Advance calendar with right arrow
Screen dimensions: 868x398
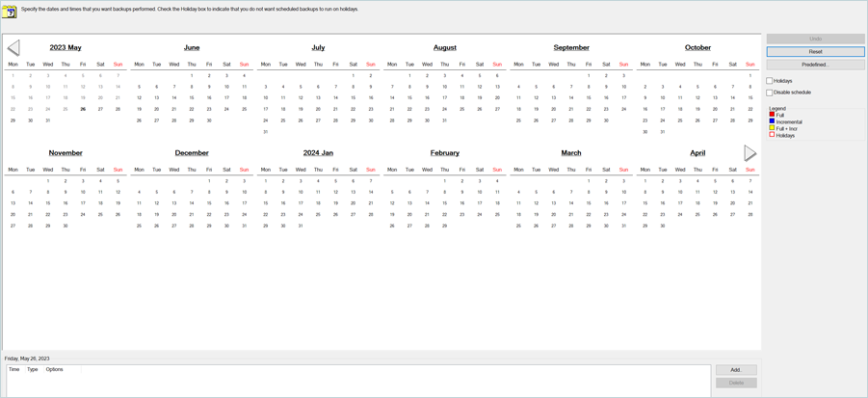pyautogui.click(x=750, y=153)
